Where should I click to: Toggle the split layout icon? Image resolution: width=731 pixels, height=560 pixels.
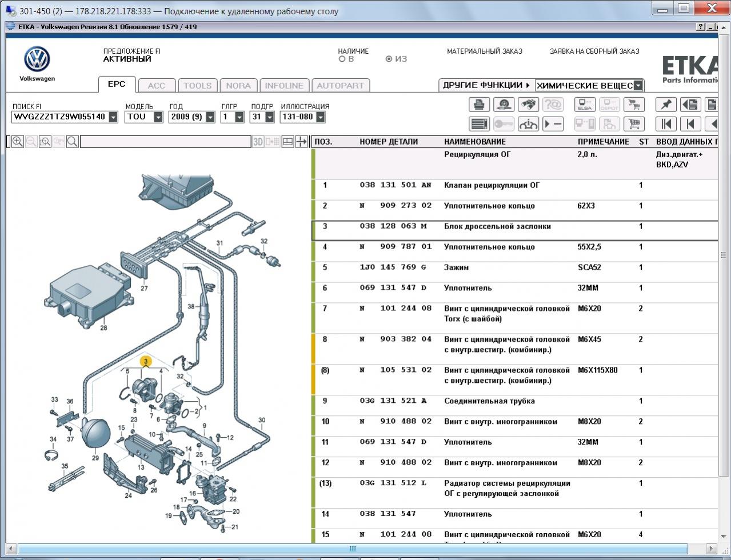[287, 142]
